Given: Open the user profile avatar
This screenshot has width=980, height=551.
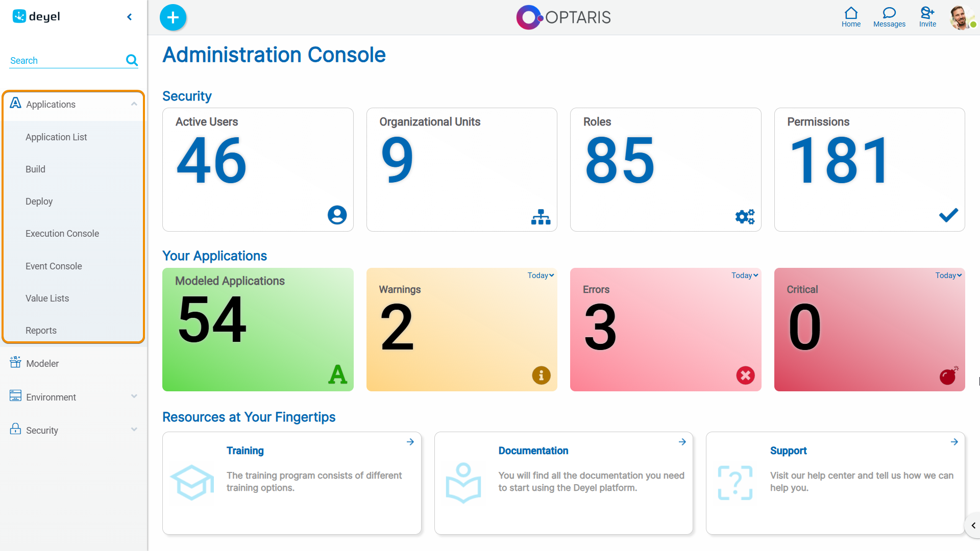Looking at the screenshot, I should pos(961,17).
